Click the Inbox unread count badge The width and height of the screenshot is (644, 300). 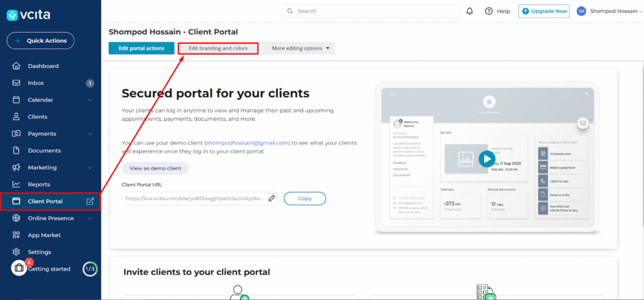click(x=90, y=83)
